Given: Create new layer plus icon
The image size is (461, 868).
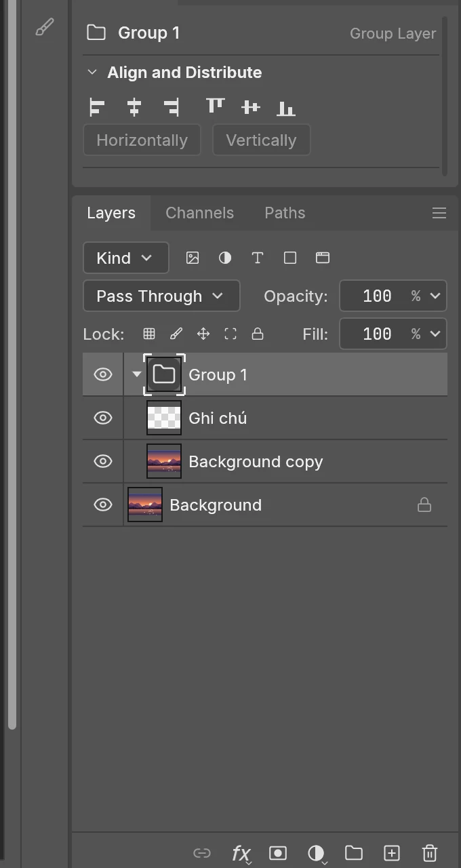Looking at the screenshot, I should (x=392, y=853).
